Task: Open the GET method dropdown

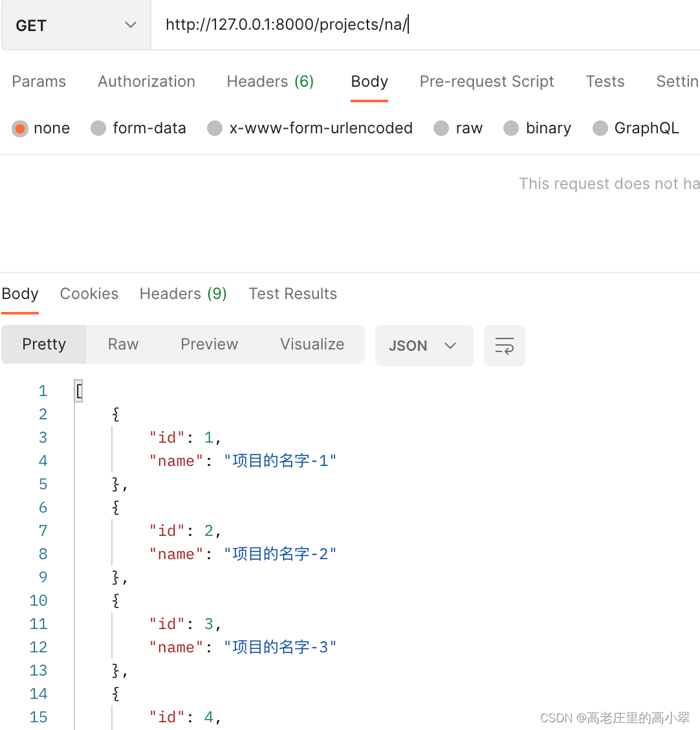Action: point(76,25)
